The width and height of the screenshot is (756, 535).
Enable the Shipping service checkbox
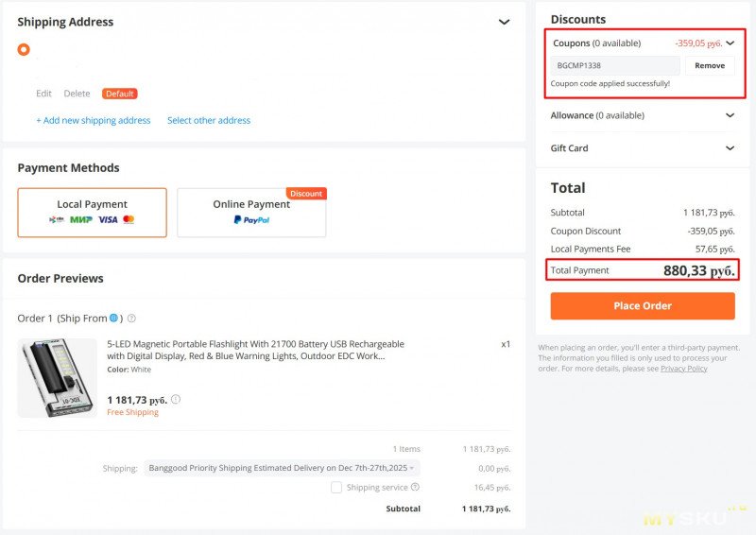tap(336, 488)
